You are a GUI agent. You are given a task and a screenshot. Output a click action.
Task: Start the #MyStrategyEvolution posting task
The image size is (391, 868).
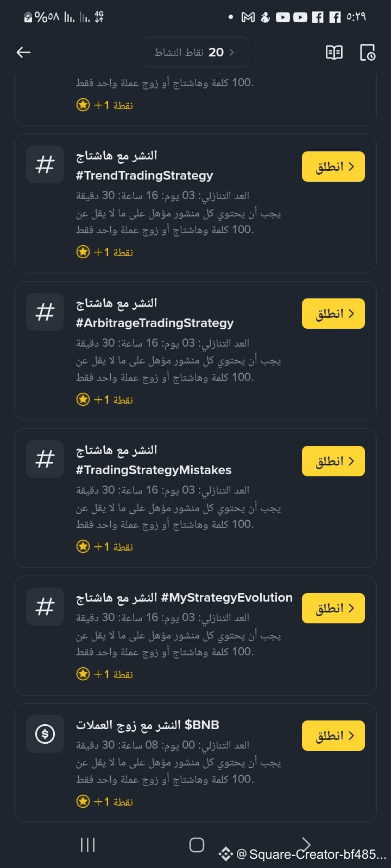[333, 608]
